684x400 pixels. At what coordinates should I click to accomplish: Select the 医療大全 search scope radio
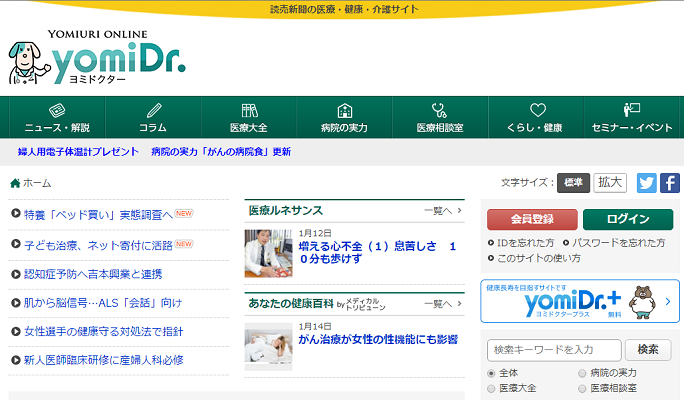click(x=491, y=389)
